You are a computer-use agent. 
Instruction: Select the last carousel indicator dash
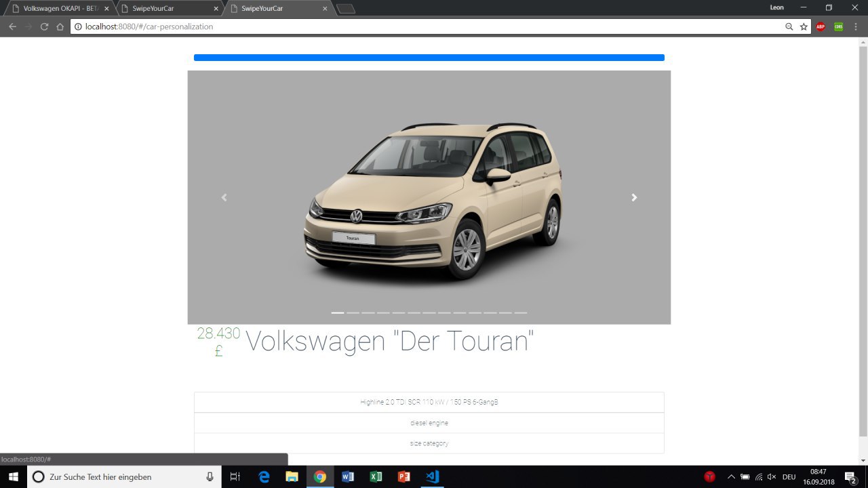[521, 312]
